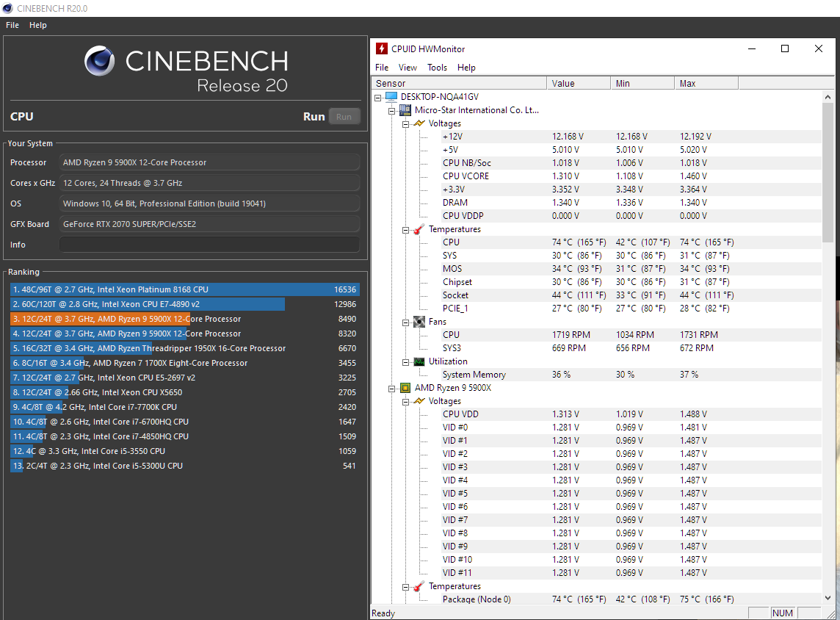840x620 pixels.
Task: Click the AMD Ryzen 9 5900X chip icon
Action: (x=405, y=388)
